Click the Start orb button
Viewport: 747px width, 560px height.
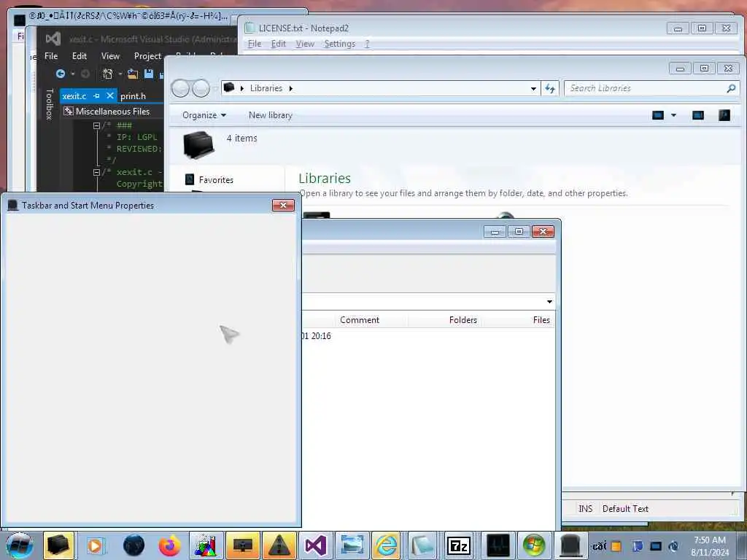pos(20,545)
